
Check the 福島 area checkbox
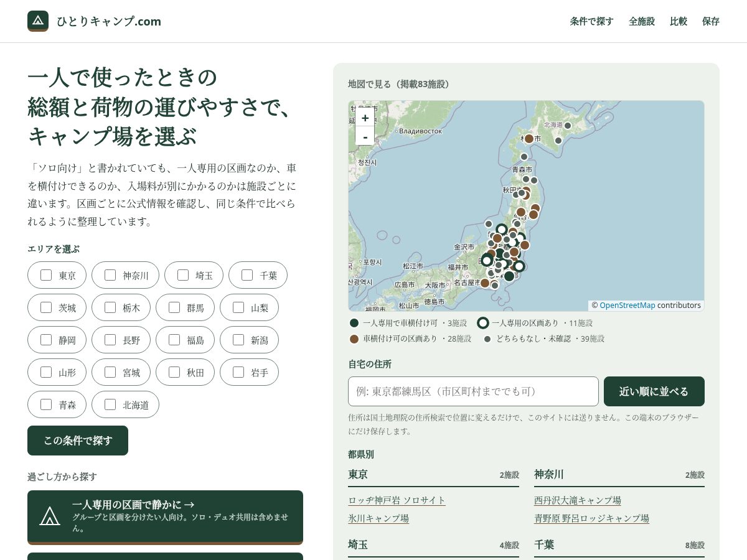174,340
